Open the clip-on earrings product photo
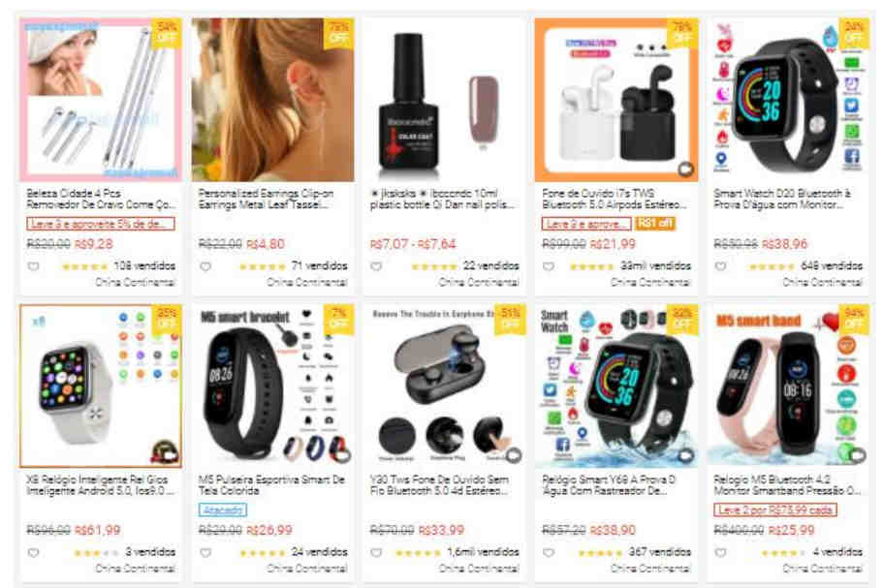 pos(273,100)
